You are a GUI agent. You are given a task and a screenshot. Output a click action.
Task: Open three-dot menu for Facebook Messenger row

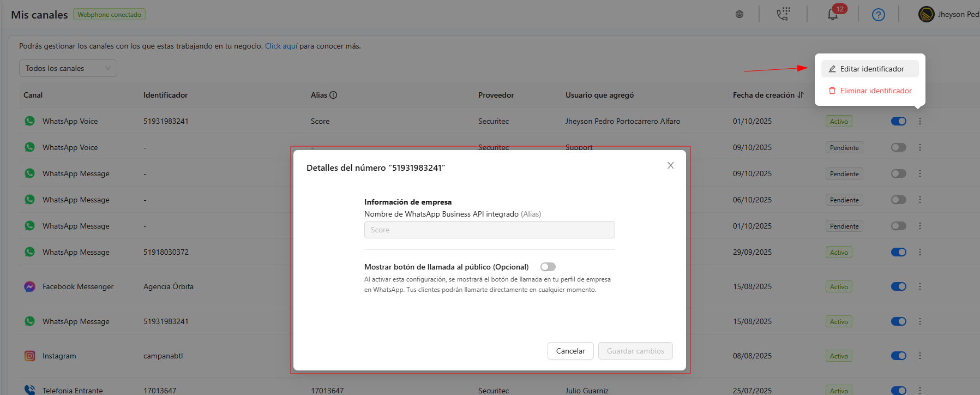point(919,286)
